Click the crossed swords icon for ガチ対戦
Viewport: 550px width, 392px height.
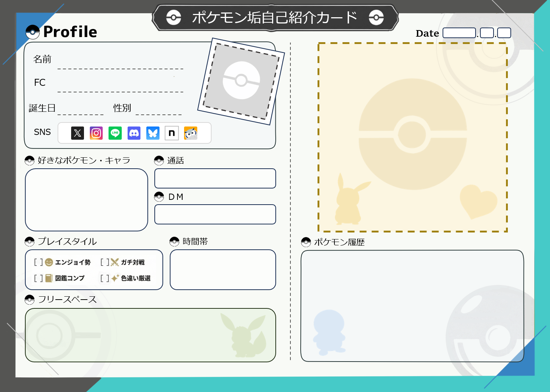(115, 262)
